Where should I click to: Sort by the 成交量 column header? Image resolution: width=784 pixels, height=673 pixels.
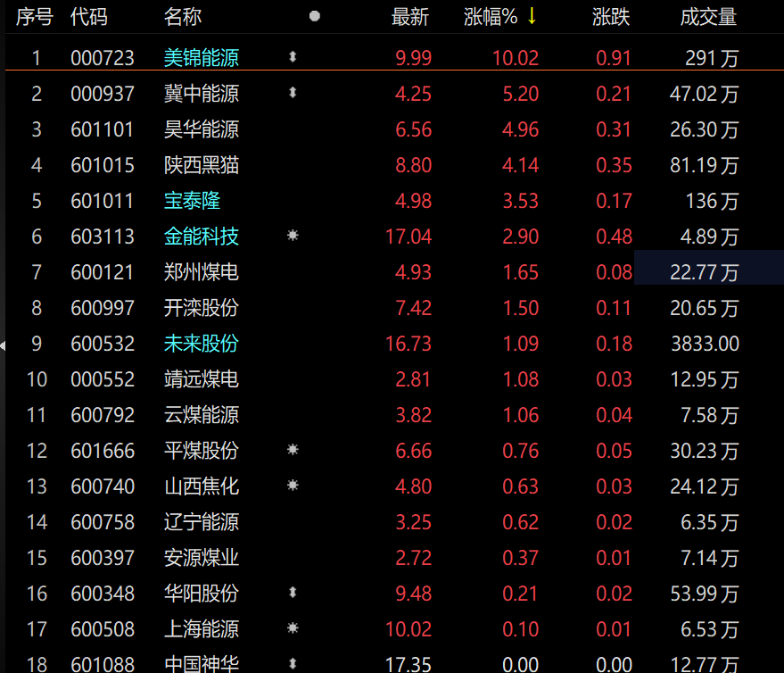click(708, 17)
